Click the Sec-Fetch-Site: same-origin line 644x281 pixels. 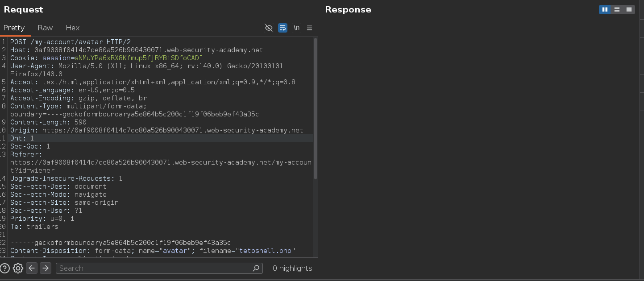[x=64, y=202]
